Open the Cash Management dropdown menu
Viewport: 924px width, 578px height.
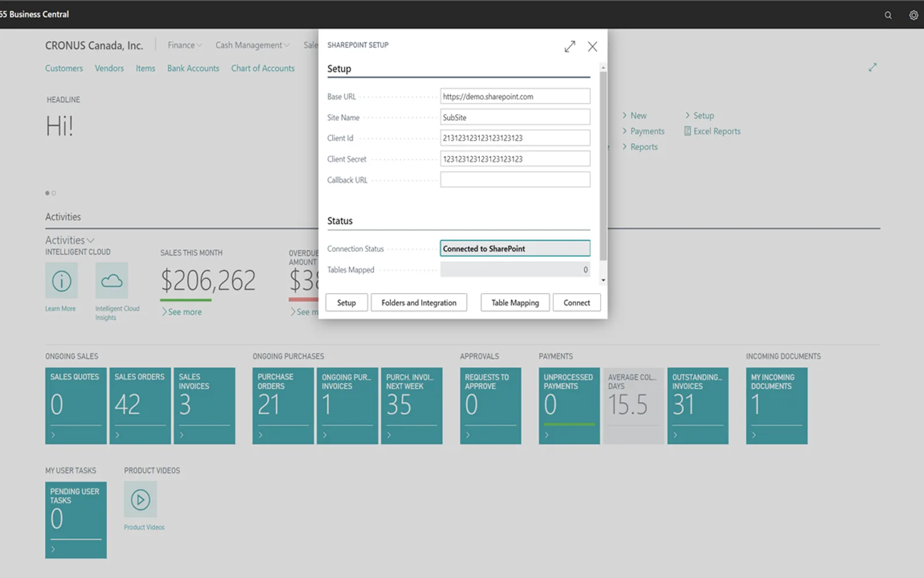point(252,45)
